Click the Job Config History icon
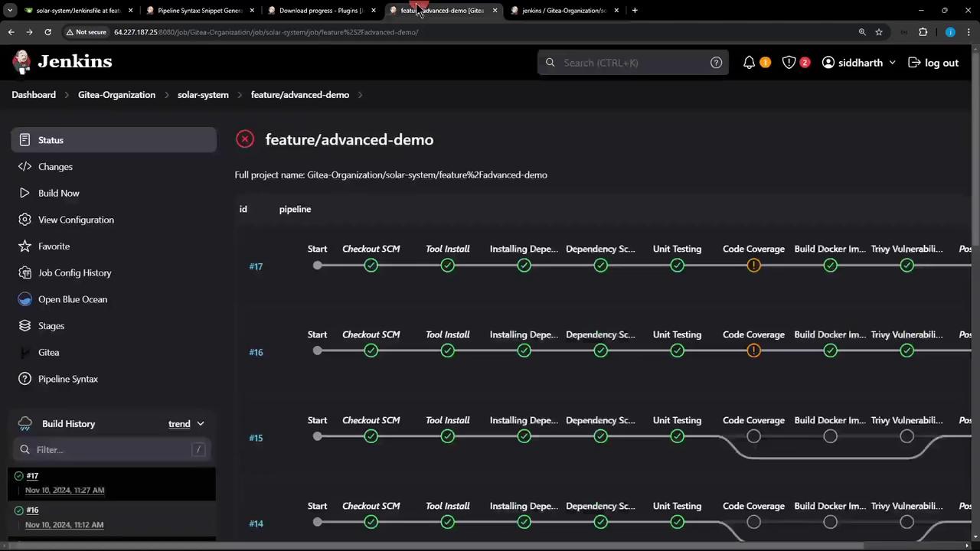Viewport: 980px width, 551px height. tap(24, 272)
